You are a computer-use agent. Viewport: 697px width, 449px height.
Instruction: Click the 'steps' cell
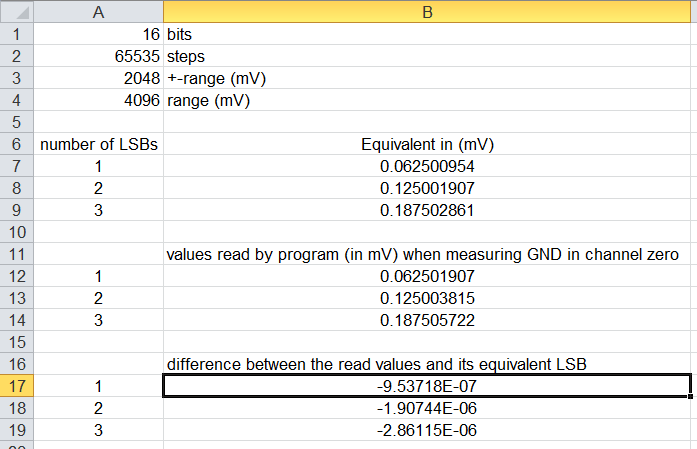pos(427,56)
